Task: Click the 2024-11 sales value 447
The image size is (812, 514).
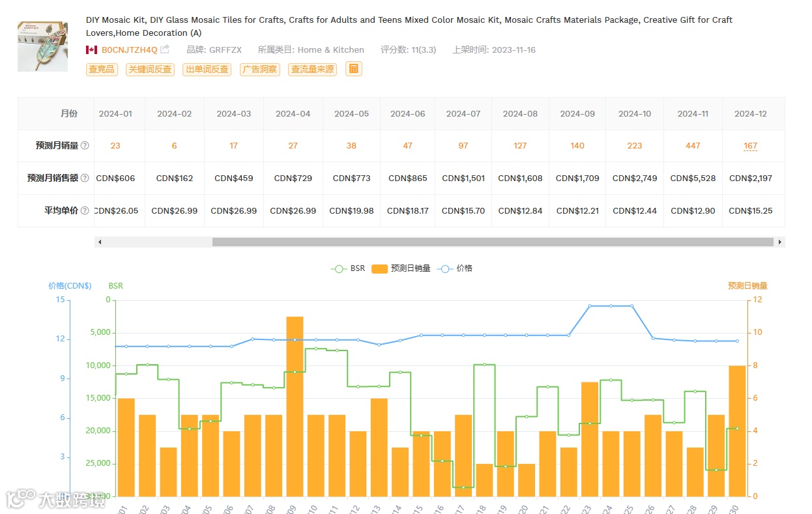Action: (x=693, y=146)
